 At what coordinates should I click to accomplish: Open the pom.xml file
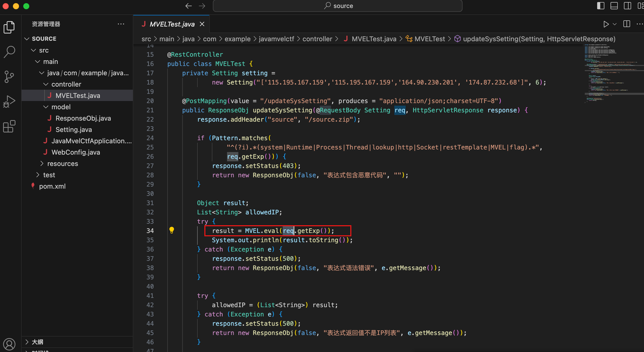53,186
